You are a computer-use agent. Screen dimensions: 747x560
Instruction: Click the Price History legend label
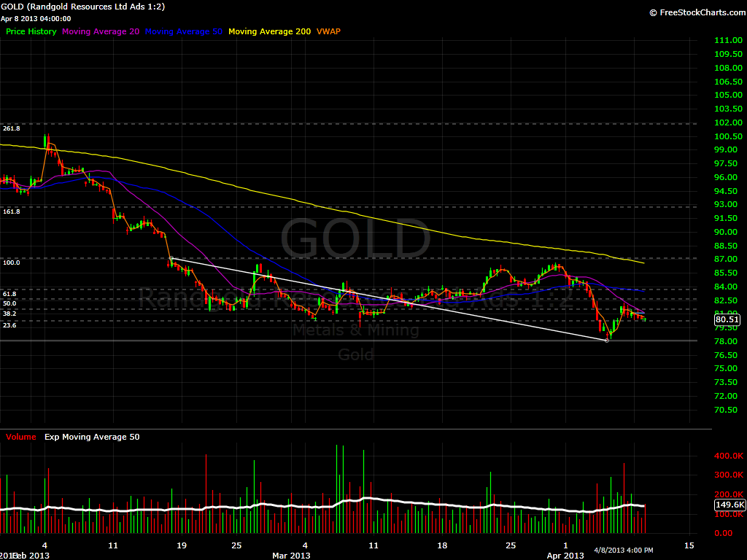31,31
